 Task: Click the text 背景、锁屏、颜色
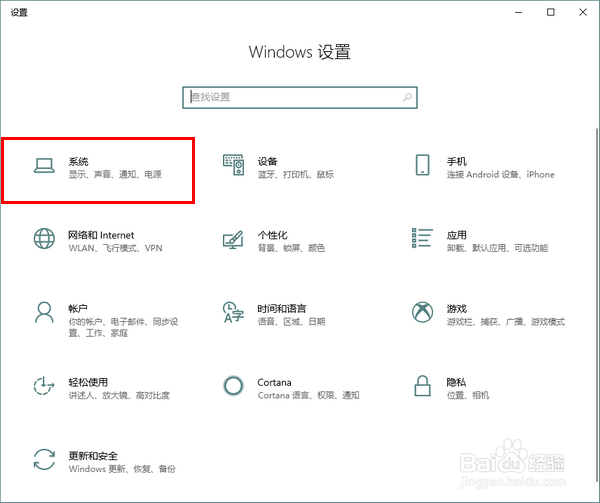(291, 248)
